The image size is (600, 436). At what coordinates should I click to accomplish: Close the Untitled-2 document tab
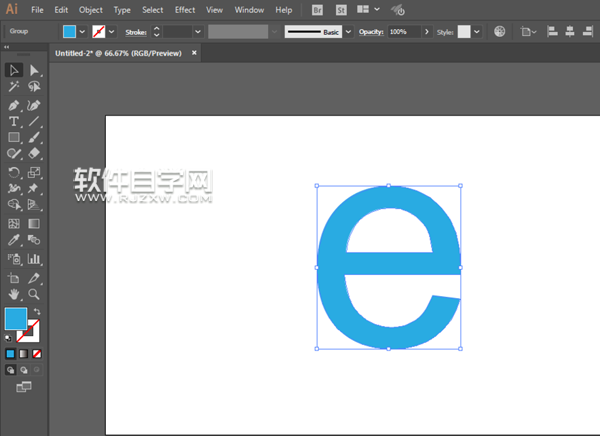tap(194, 53)
